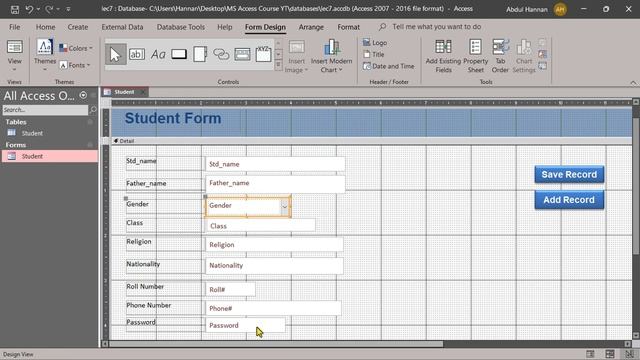This screenshot has width=640, height=360.
Task: Select the Student table in navigation pane
Action: click(49, 133)
